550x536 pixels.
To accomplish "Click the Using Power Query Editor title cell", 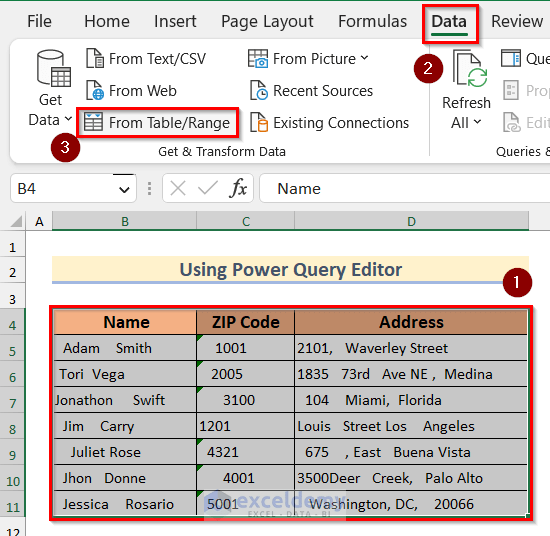I will 290,269.
